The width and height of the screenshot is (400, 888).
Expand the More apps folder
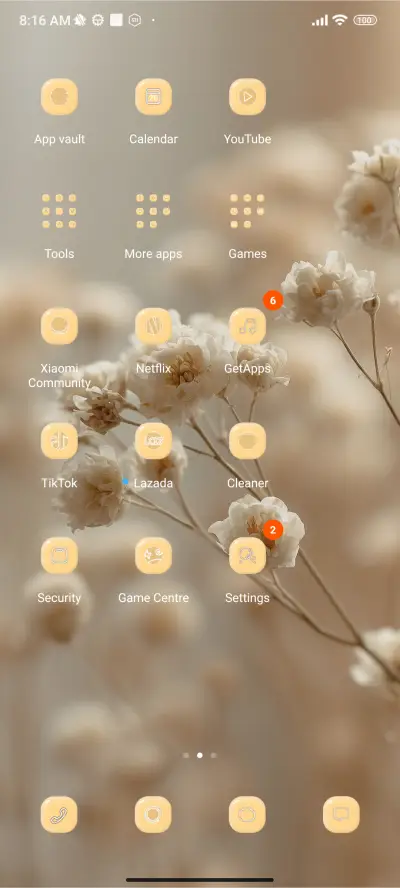(154, 211)
